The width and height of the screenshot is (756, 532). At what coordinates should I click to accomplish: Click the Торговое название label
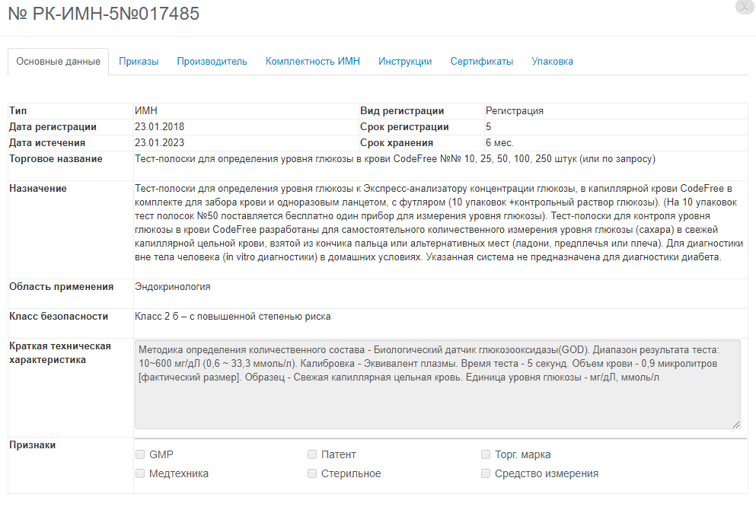click(x=56, y=159)
